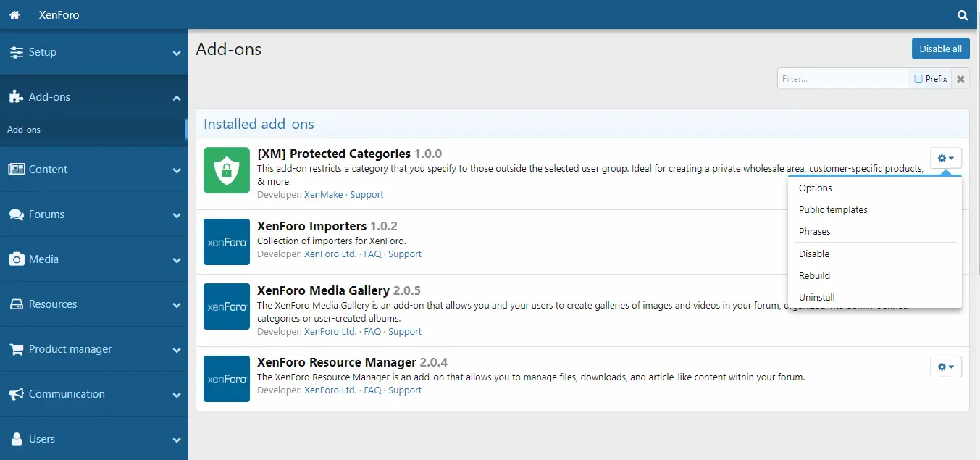The width and height of the screenshot is (980, 460).
Task: Click the Add-ons puzzle piece icon
Action: click(x=16, y=97)
